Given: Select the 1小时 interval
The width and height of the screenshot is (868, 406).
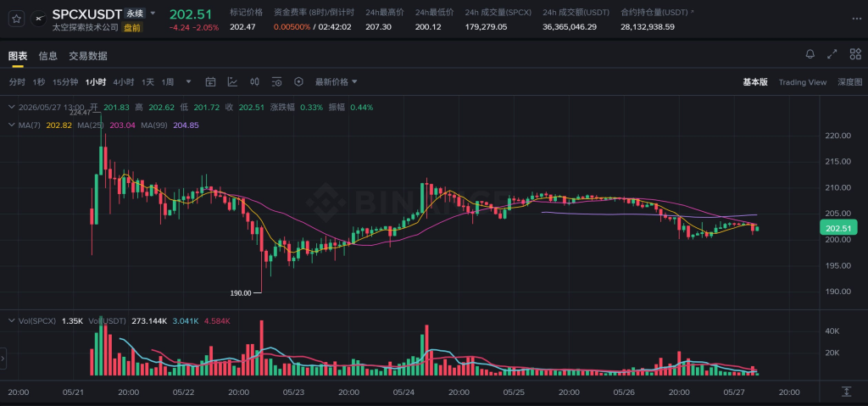Looking at the screenshot, I should pos(96,82).
